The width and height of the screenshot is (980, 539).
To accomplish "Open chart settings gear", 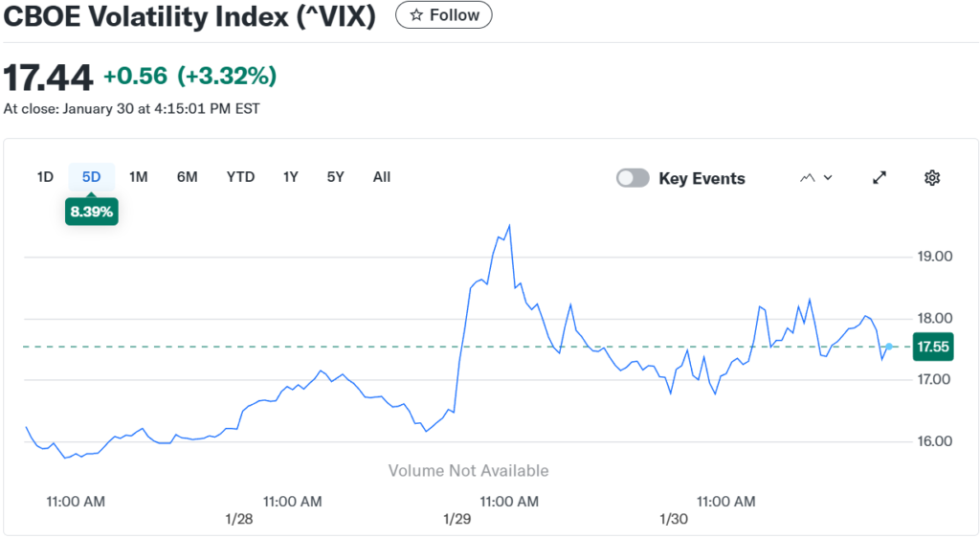I will [932, 177].
